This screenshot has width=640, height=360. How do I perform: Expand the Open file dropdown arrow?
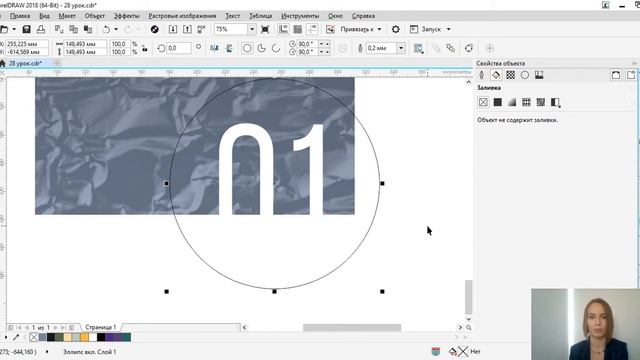[x=14, y=29]
